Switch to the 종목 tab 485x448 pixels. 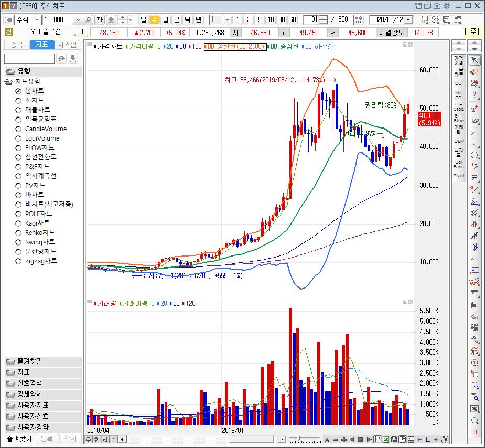click(17, 45)
